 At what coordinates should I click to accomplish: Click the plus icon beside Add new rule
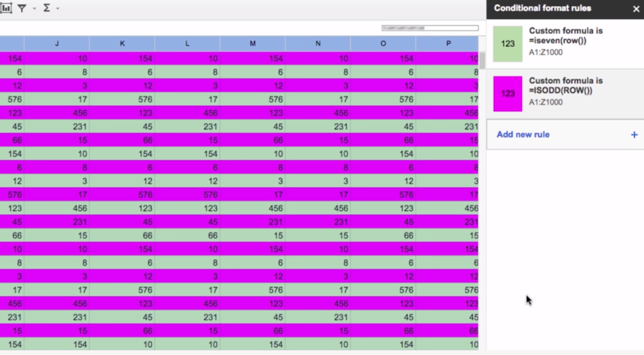click(x=634, y=134)
